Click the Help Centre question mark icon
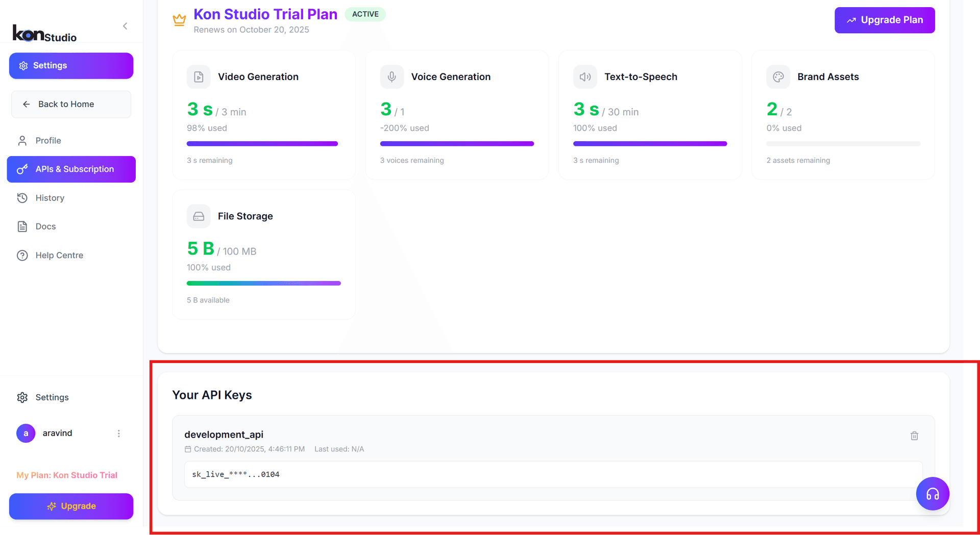The height and width of the screenshot is (535, 980). pyautogui.click(x=22, y=255)
